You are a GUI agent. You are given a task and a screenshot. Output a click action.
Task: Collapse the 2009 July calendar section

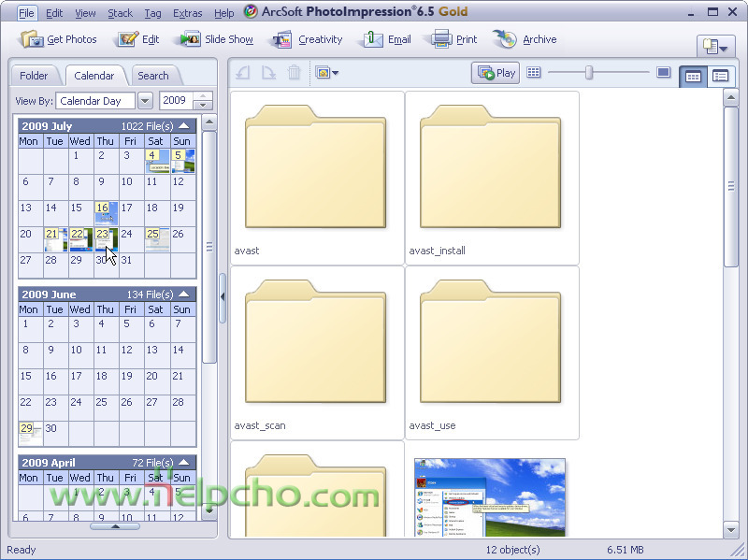[184, 126]
